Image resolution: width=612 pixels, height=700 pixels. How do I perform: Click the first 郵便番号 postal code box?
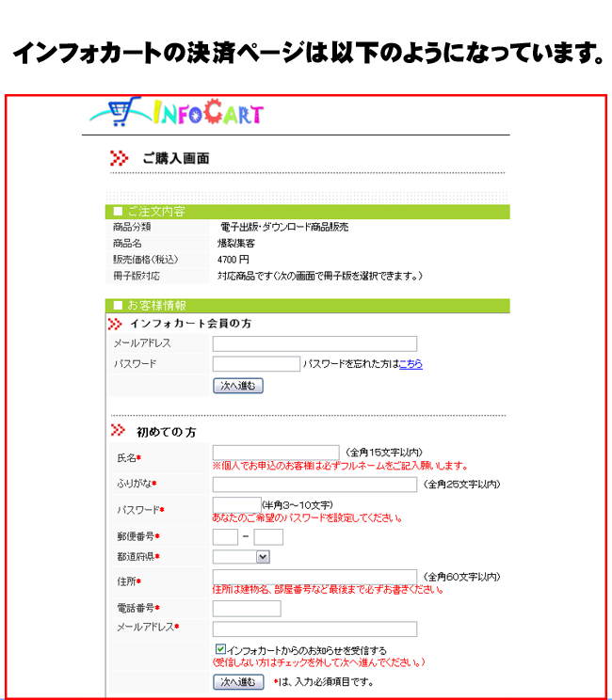tap(225, 537)
